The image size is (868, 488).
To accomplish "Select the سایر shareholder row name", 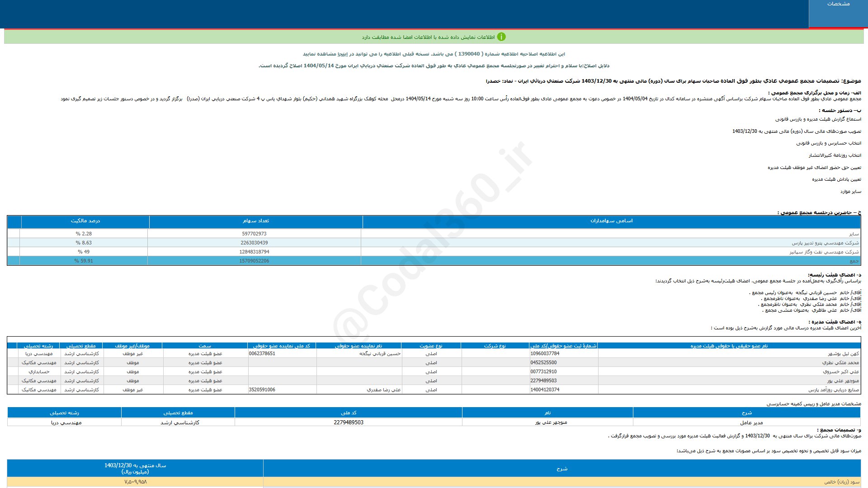I will click(854, 234).
